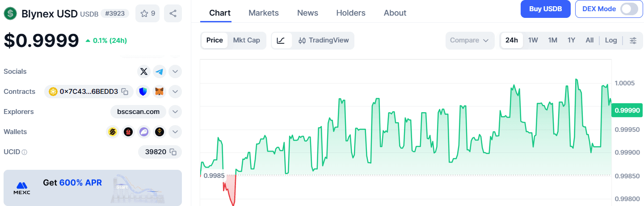Set chart range to 1W
Screen dimensions: 644x206
click(x=533, y=40)
